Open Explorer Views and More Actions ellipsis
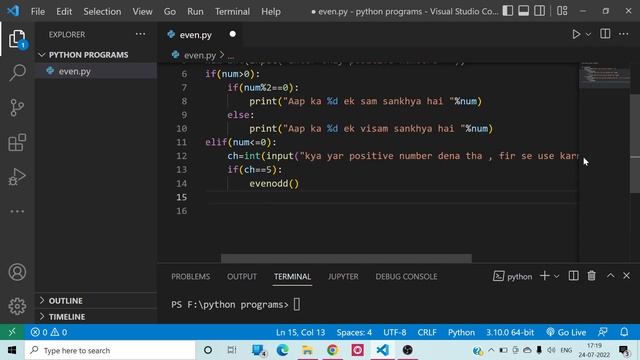The height and width of the screenshot is (360, 640). [140, 34]
